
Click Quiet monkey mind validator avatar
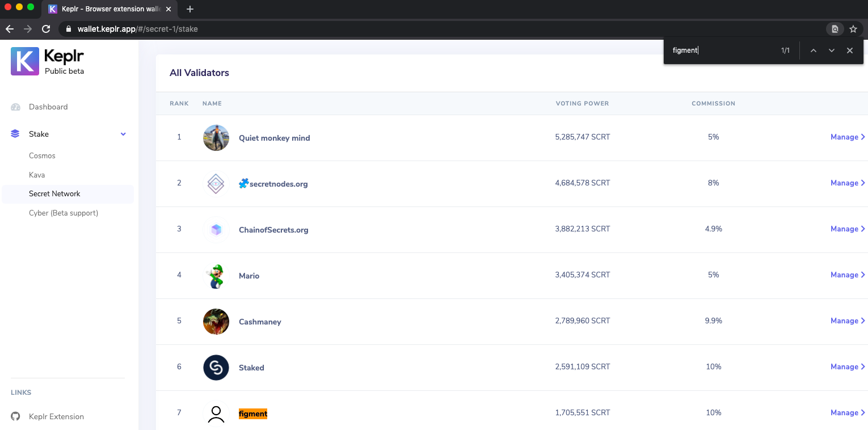click(x=216, y=138)
